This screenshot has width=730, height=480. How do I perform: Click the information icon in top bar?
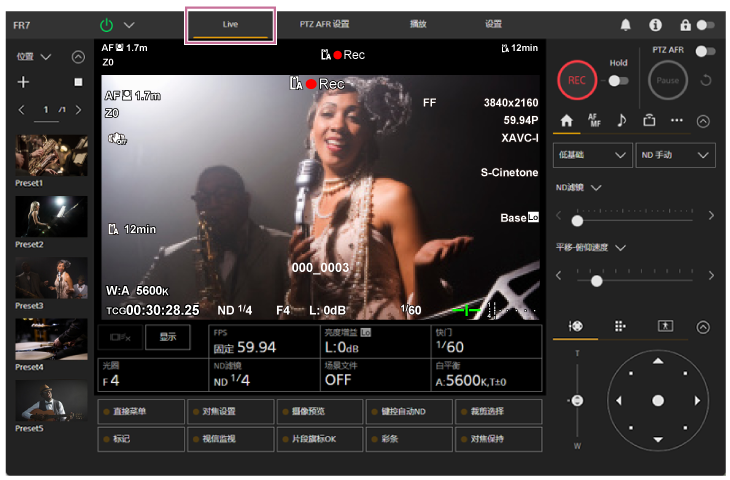tap(656, 24)
